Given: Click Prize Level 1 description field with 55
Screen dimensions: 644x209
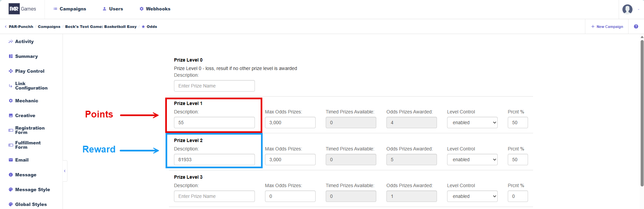Looking at the screenshot, I should (x=214, y=123).
